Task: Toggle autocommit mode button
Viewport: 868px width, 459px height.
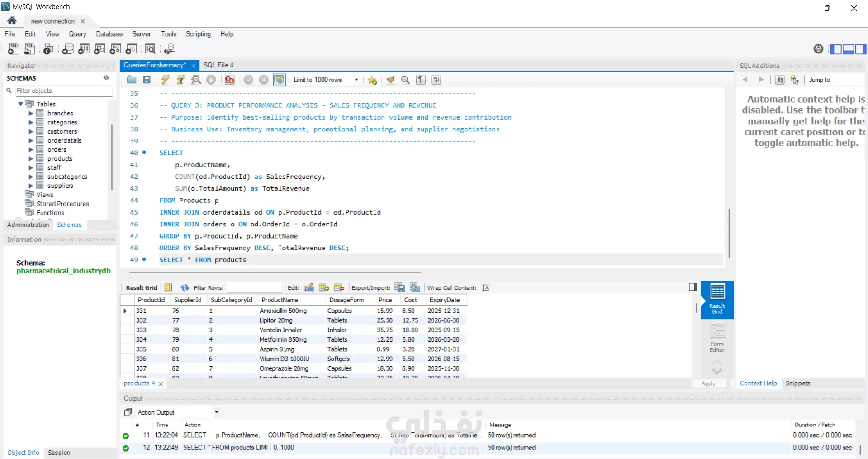Action: [280, 80]
